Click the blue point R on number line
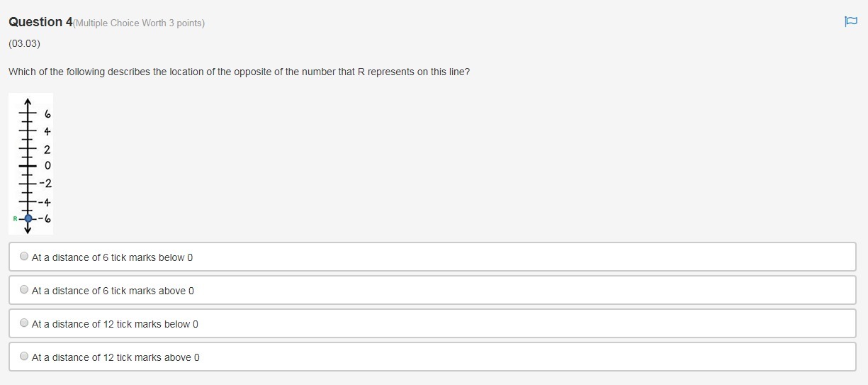868x385 pixels. pyautogui.click(x=28, y=218)
